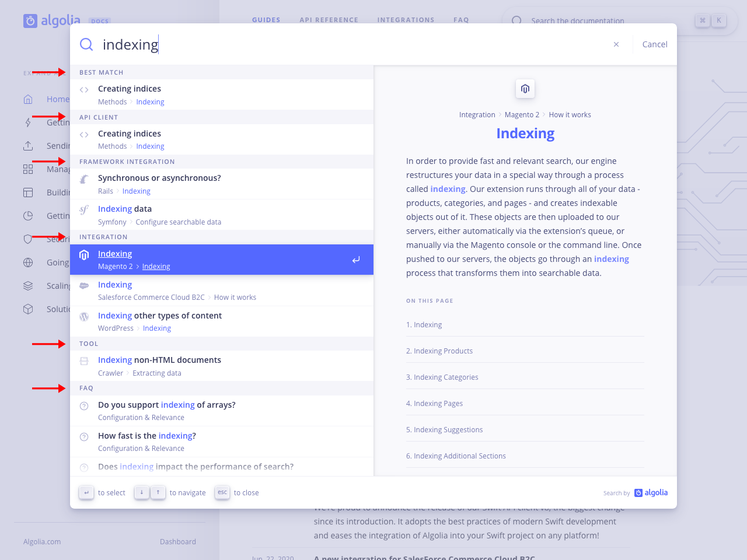Open Best Match result Creating indices
The height and width of the screenshot is (560, 747).
(222, 94)
